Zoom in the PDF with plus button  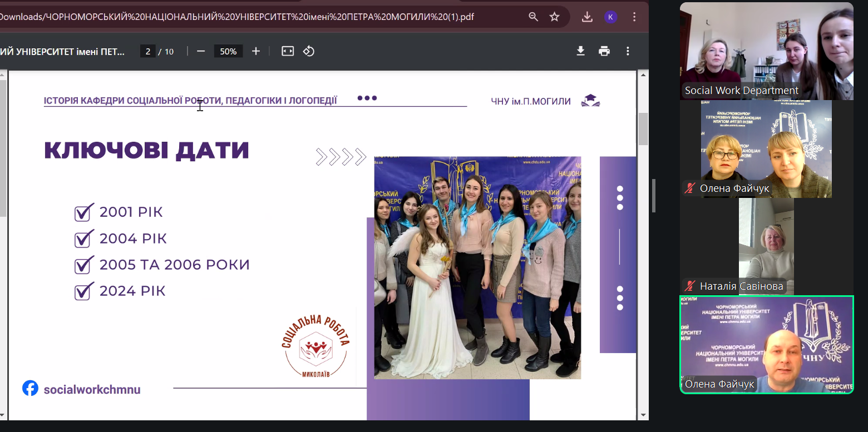pos(256,51)
